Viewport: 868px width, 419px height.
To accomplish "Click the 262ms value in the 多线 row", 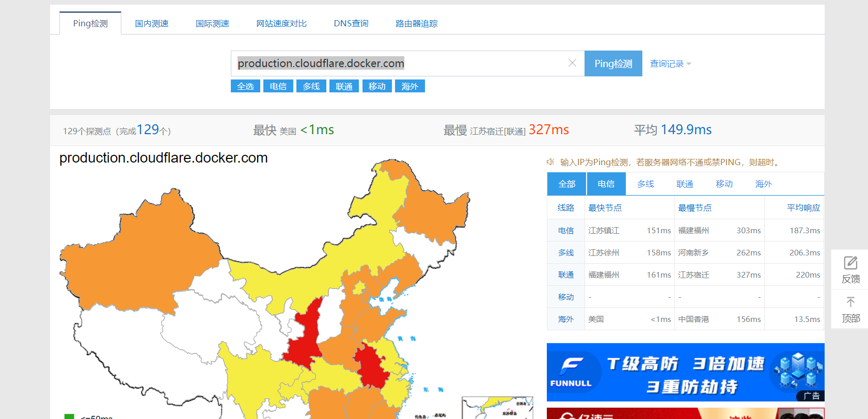I will pyautogui.click(x=749, y=253).
